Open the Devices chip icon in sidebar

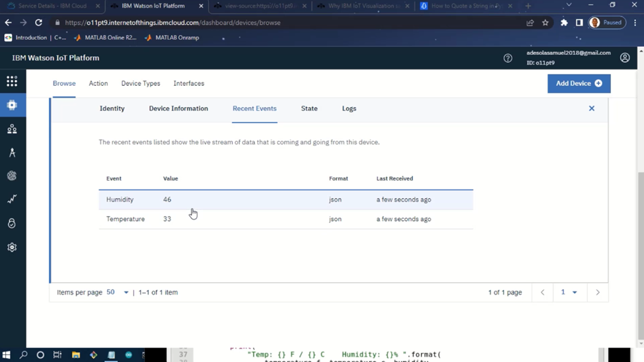[12, 105]
